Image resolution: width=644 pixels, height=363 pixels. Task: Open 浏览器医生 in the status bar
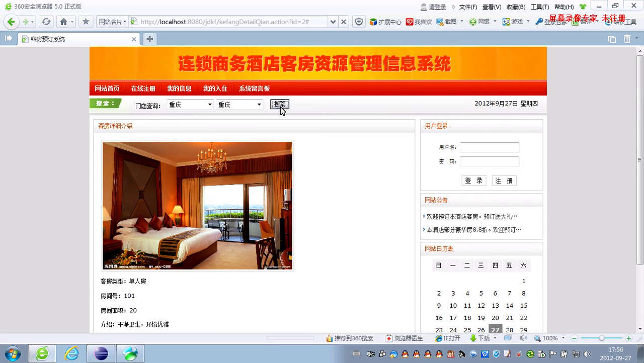[x=404, y=338]
